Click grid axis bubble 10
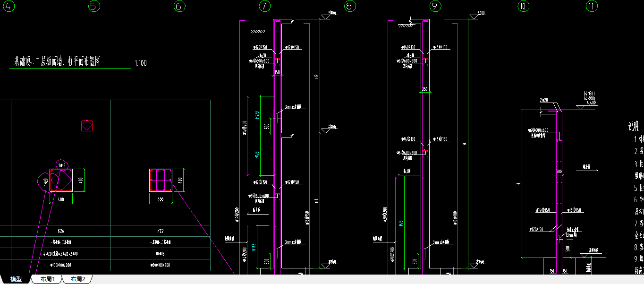This screenshot has height=284, width=644. 523,6
